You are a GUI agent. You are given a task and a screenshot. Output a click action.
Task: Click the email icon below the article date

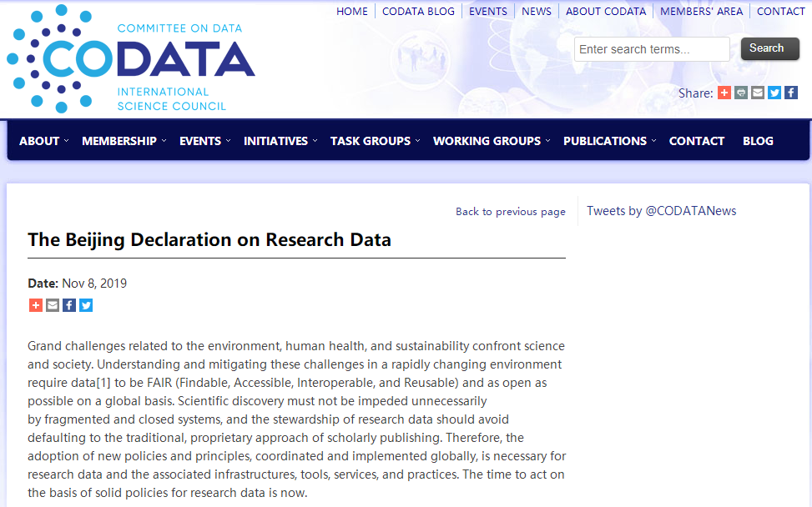tap(53, 305)
